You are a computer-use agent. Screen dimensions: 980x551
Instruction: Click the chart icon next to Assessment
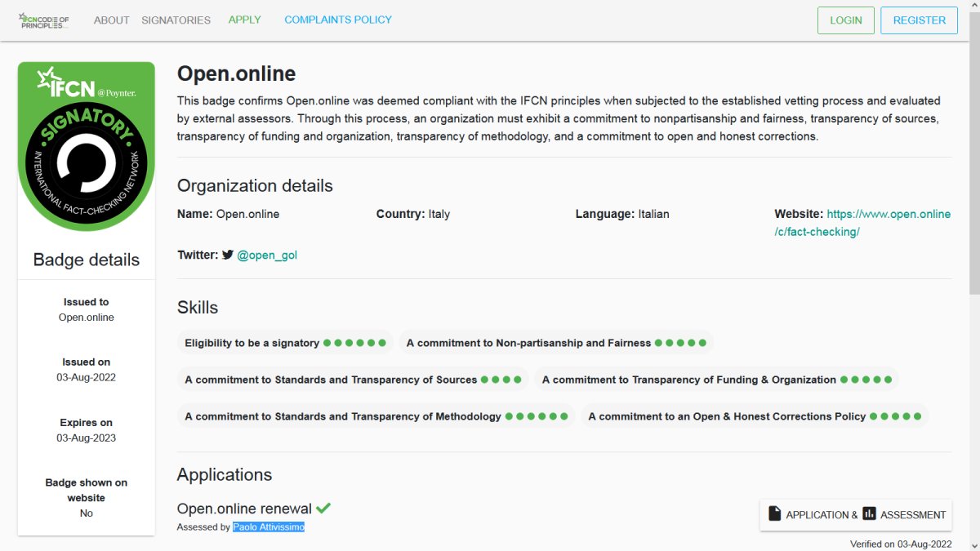pos(869,514)
